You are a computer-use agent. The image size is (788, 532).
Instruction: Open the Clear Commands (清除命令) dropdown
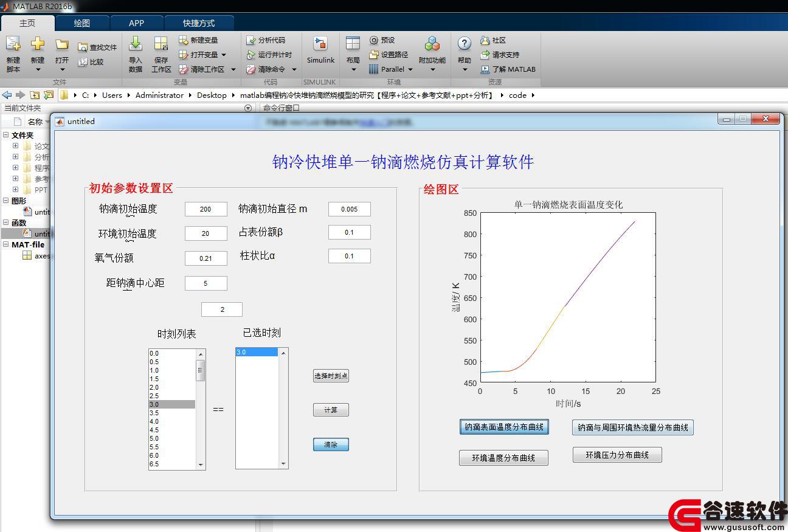pyautogui.click(x=294, y=69)
